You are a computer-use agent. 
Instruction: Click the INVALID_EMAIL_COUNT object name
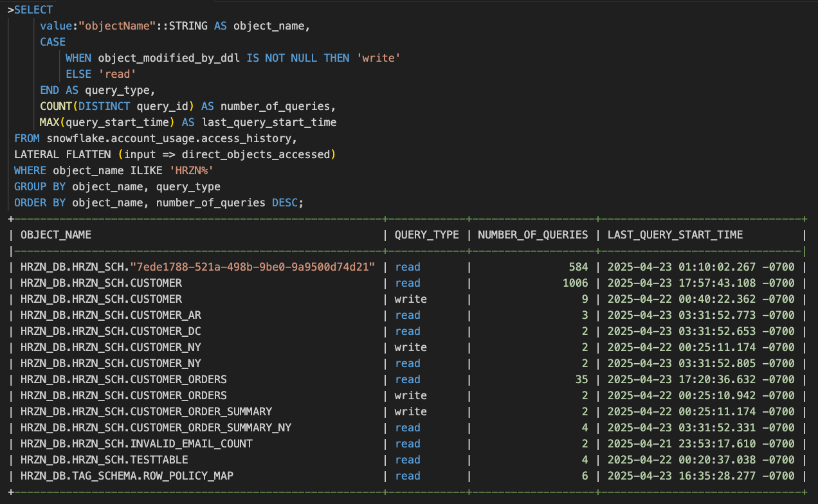click(136, 444)
